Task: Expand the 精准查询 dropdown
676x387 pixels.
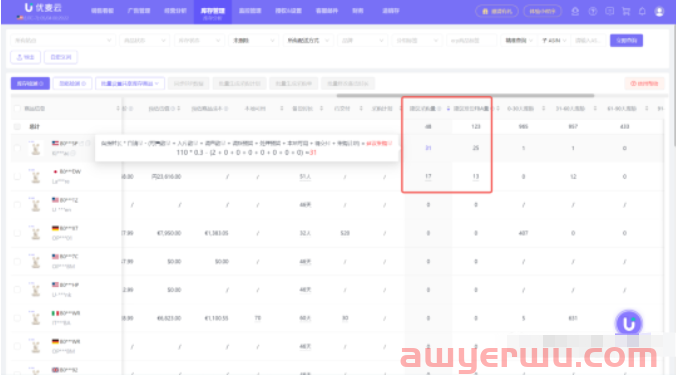Action: pos(519,41)
